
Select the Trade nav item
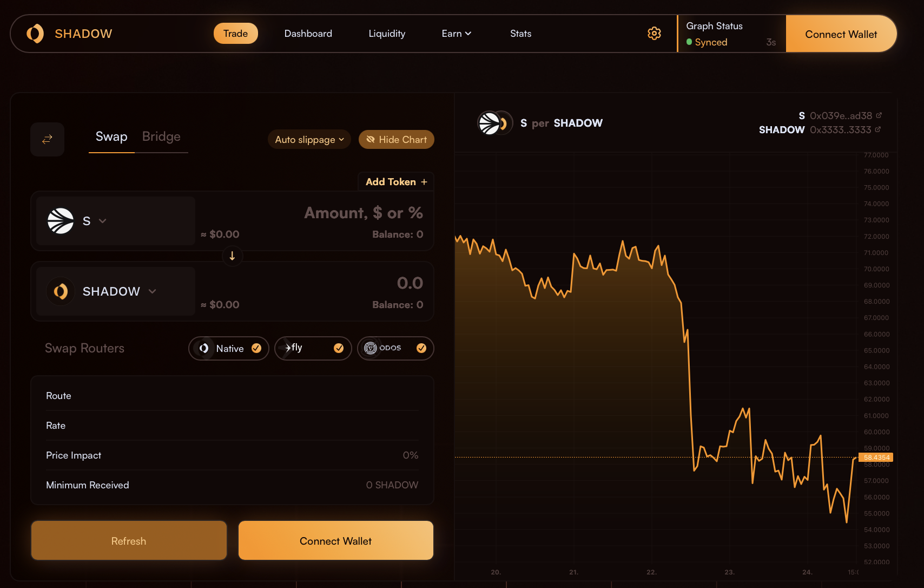coord(236,34)
